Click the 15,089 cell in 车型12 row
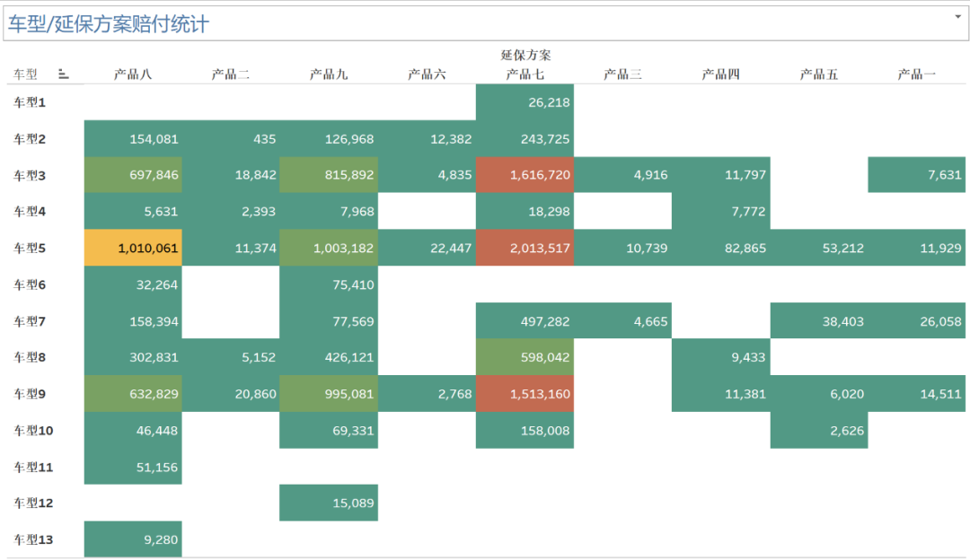 coord(329,503)
